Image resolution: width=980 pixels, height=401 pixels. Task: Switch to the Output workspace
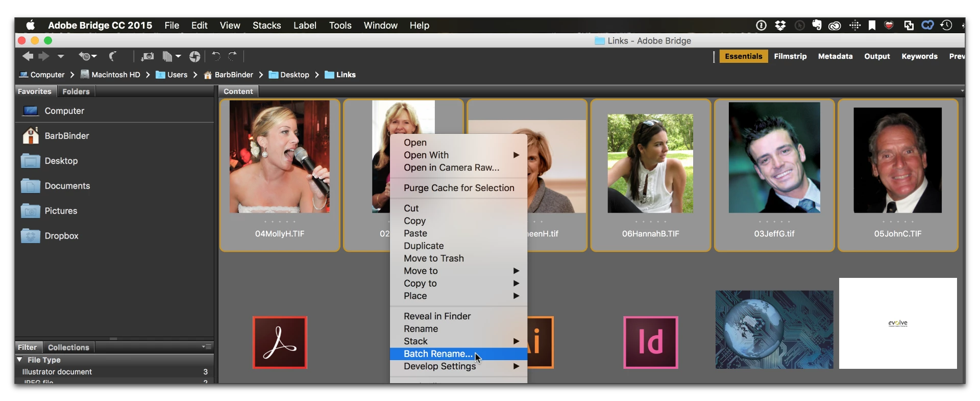[877, 56]
